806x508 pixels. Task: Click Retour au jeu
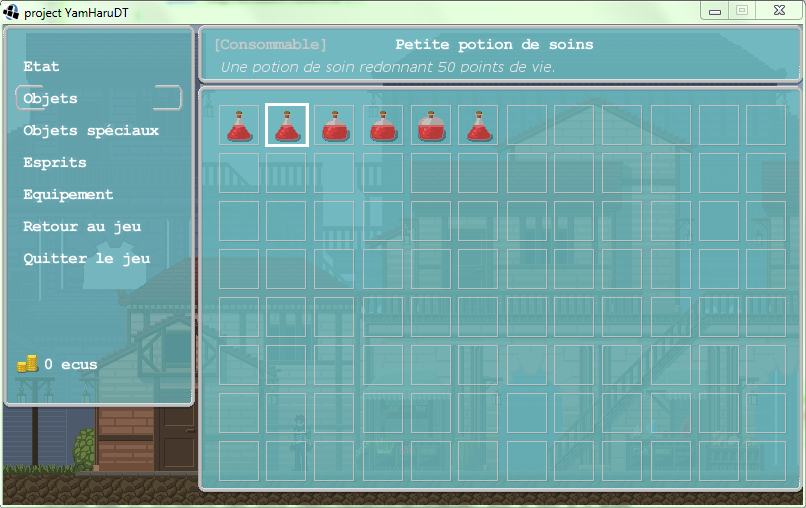click(x=82, y=226)
